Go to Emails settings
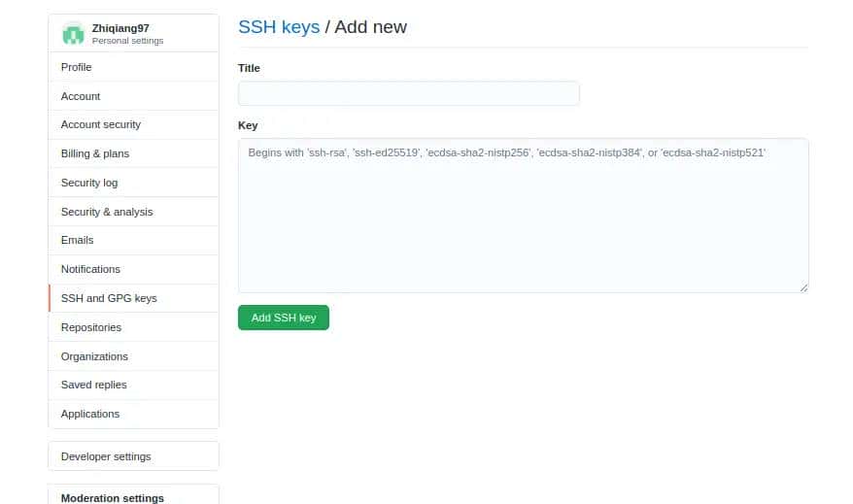The width and height of the screenshot is (853, 504). [x=77, y=240]
